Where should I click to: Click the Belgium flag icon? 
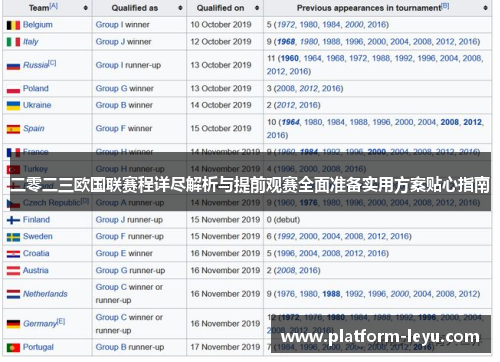point(13,25)
